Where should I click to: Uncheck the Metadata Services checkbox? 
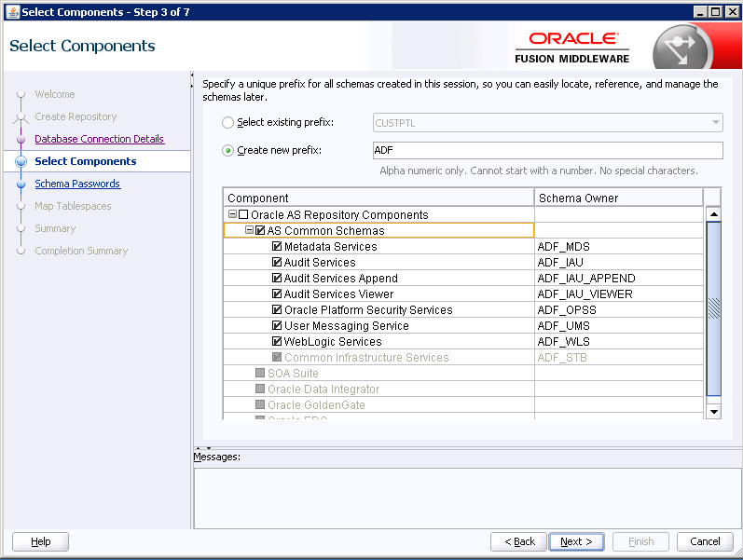(277, 246)
